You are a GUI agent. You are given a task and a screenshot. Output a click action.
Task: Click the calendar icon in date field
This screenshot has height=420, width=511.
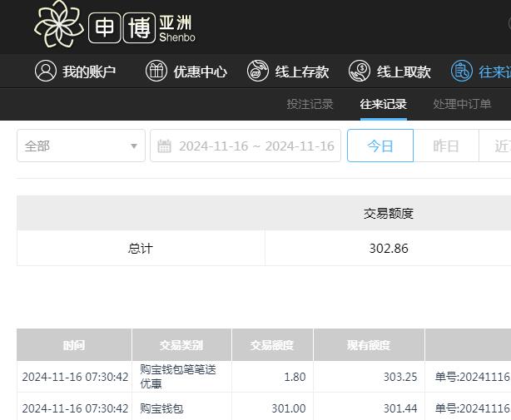click(x=164, y=146)
